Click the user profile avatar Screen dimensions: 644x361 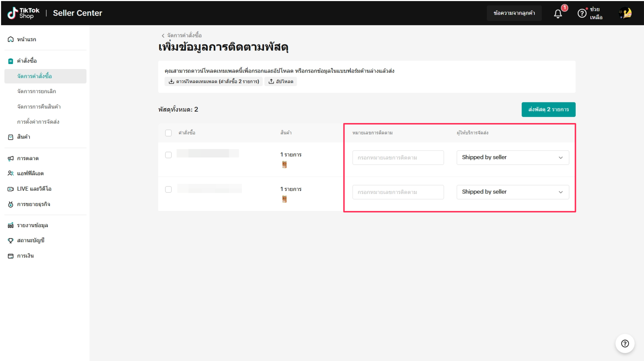pos(625,13)
